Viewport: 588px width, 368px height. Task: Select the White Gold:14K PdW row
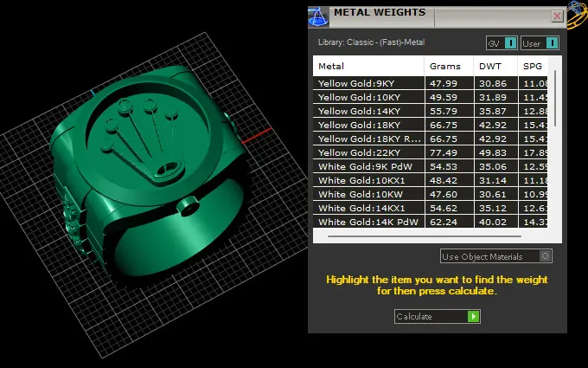[x=430, y=222]
